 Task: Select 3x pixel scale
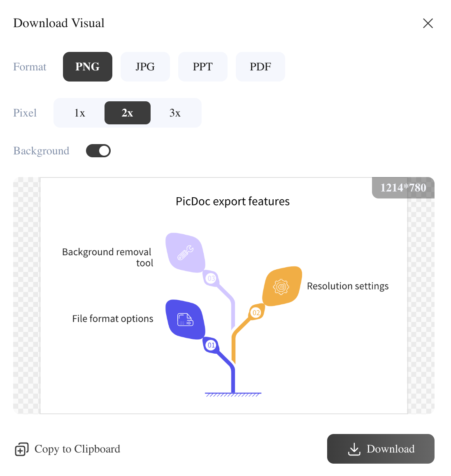click(x=175, y=113)
